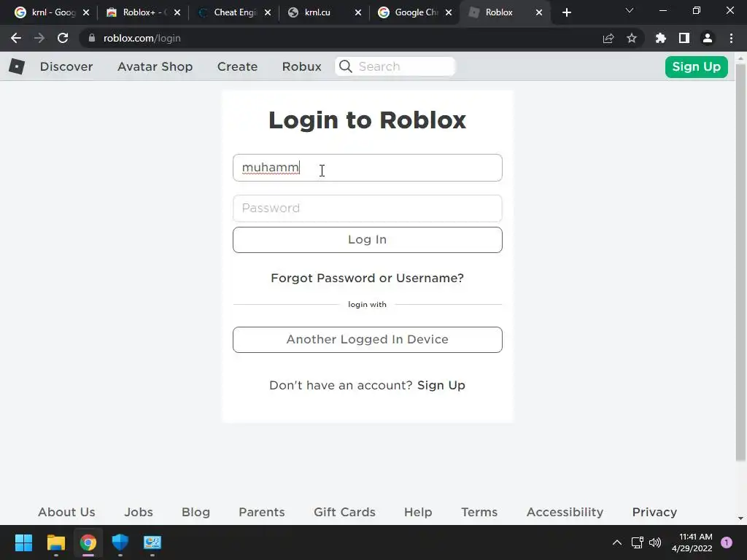747x560 pixels.
Task: Toggle the Chrome side panel icon
Action: click(684, 38)
